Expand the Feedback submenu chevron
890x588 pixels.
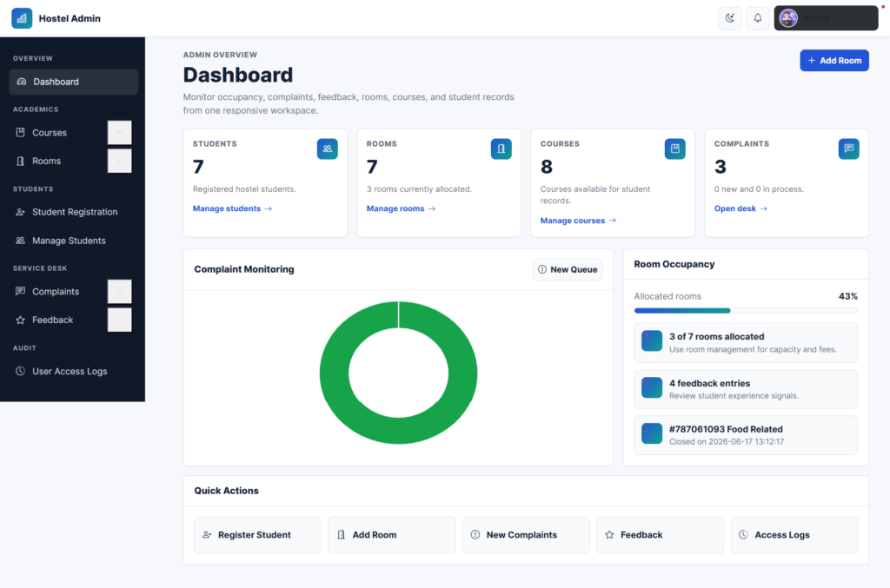coord(119,320)
